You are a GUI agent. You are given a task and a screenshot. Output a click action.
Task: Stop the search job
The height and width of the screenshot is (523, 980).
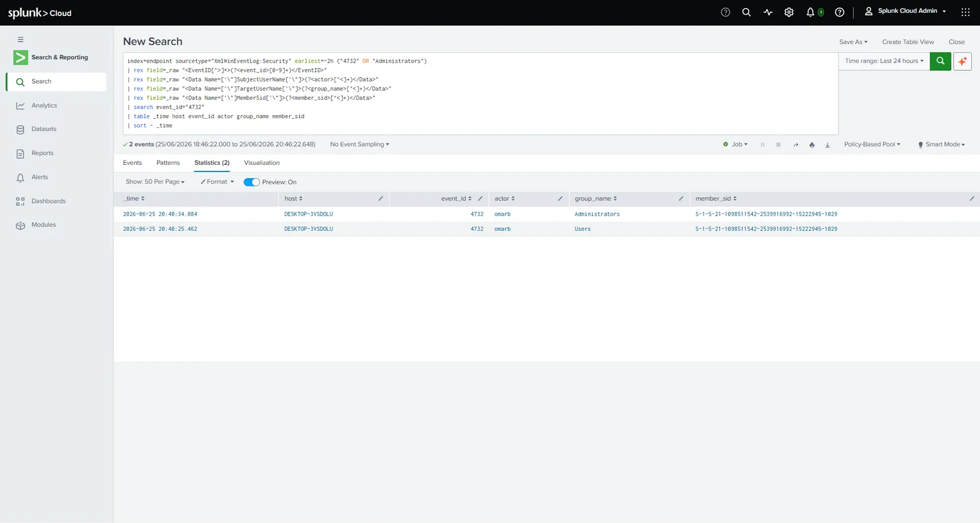click(778, 145)
